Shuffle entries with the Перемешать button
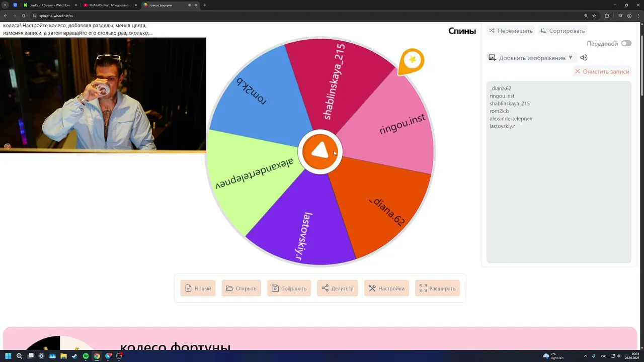Image resolution: width=644 pixels, height=362 pixels. coord(511,31)
